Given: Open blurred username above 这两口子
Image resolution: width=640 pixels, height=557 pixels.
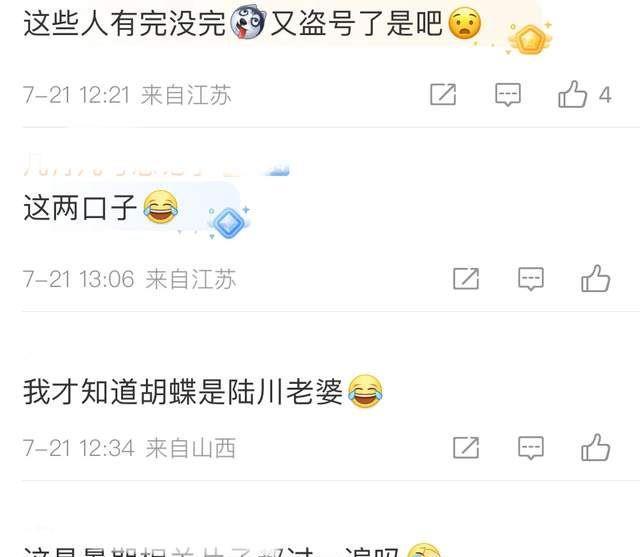Looking at the screenshot, I should pos(156,166).
